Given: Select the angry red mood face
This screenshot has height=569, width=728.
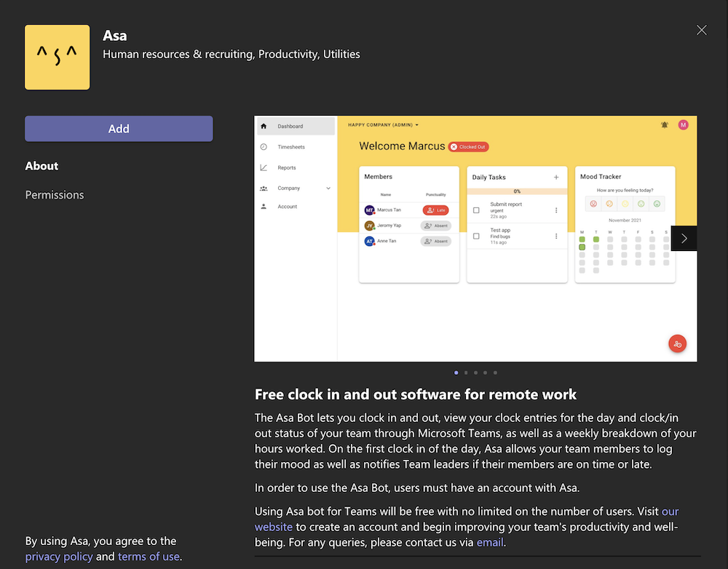Looking at the screenshot, I should 593,204.
